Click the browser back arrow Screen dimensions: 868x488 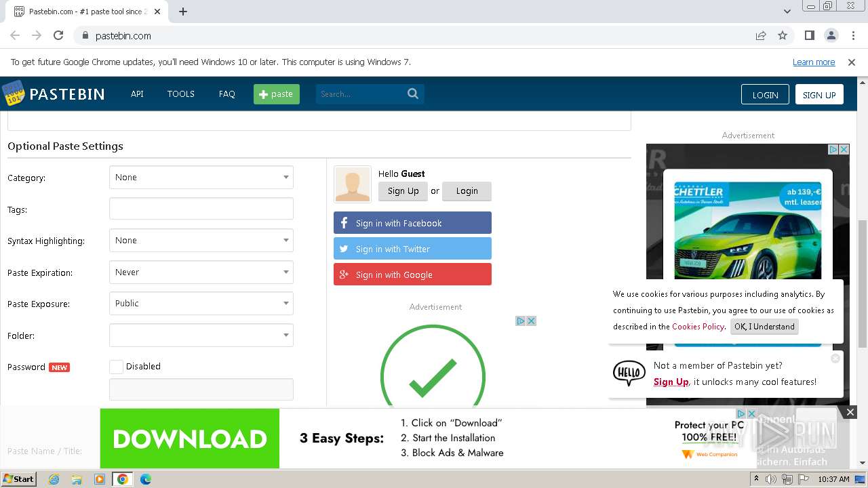15,35
